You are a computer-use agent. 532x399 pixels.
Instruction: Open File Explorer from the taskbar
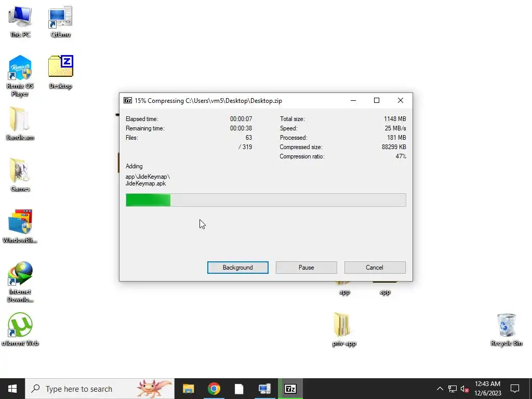(x=188, y=389)
